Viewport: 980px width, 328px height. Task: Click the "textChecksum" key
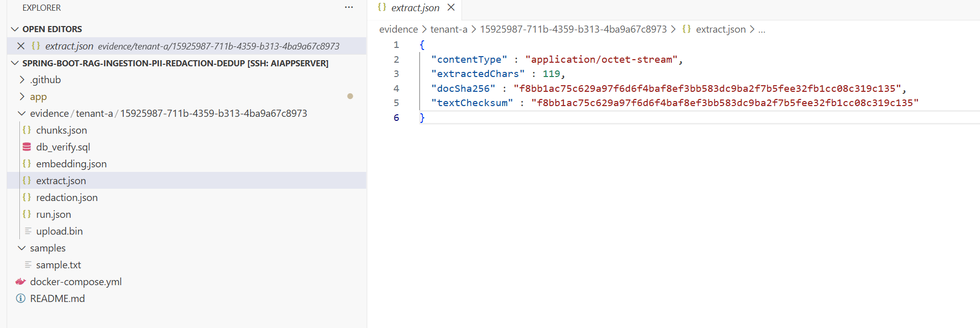[x=472, y=103]
